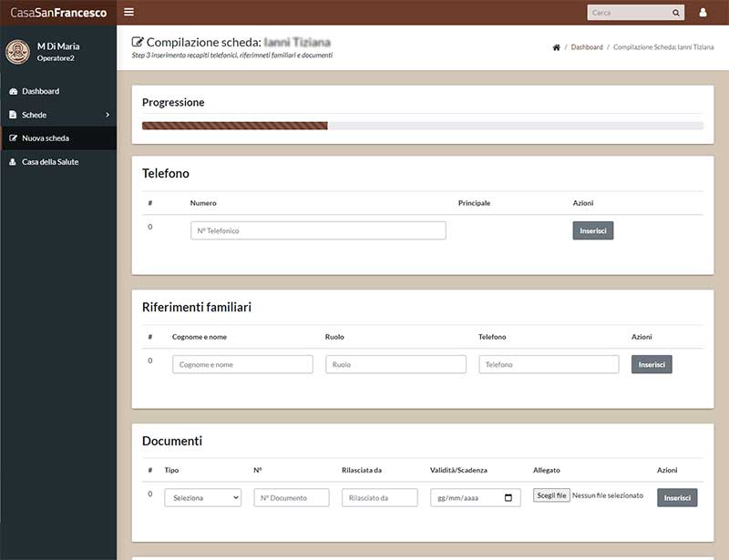Click Inserisci button in Telefono section
Viewport: 729px width, 560px height.
tap(593, 230)
